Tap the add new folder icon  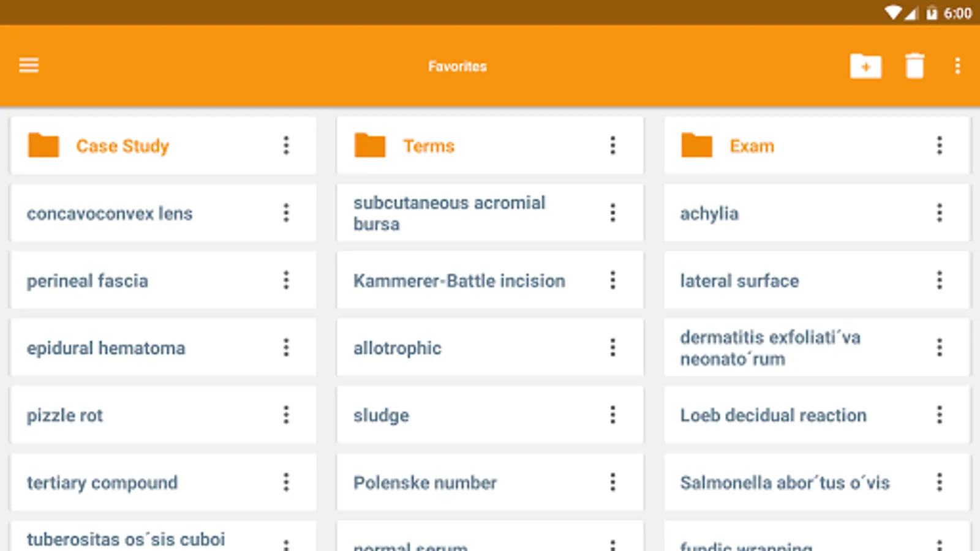865,66
